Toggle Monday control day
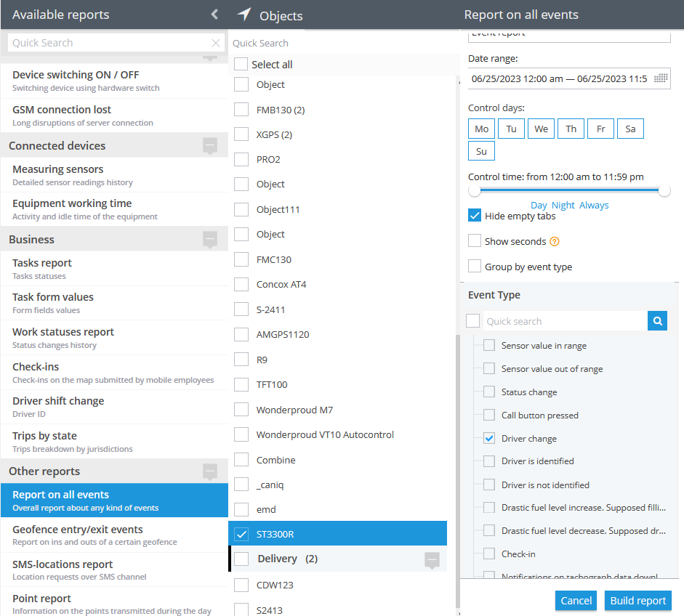This screenshot has width=684, height=616. point(482,129)
